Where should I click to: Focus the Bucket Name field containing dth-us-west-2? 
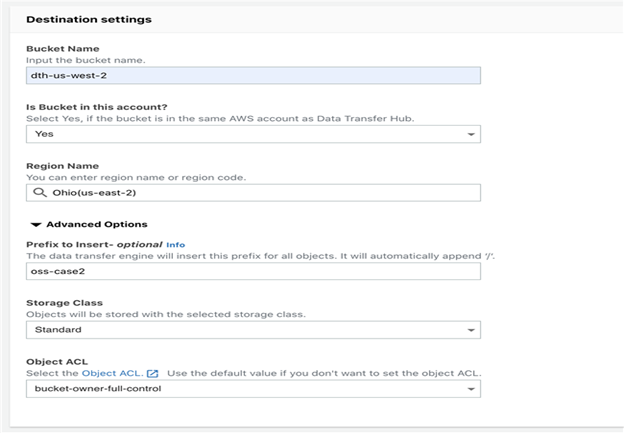[253, 75]
